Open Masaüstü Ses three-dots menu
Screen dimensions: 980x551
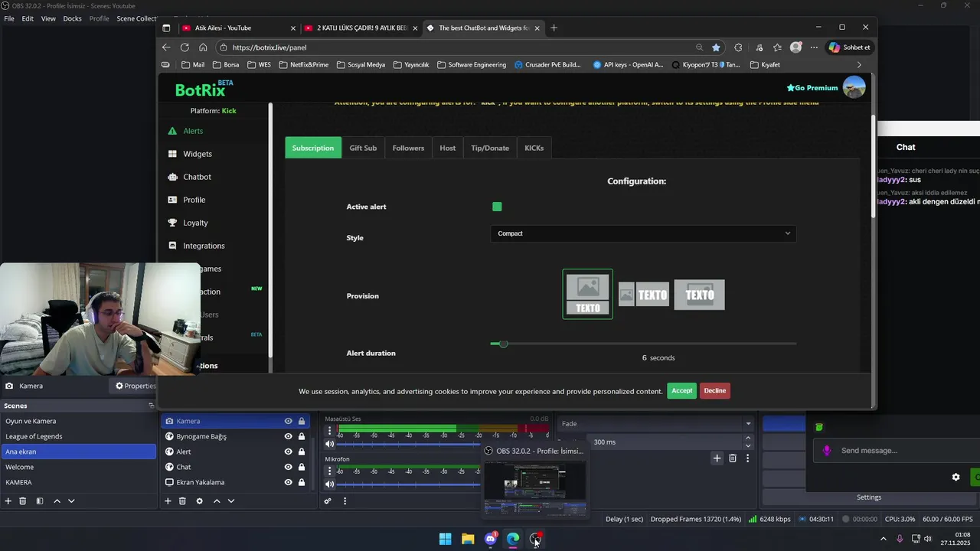[330, 431]
